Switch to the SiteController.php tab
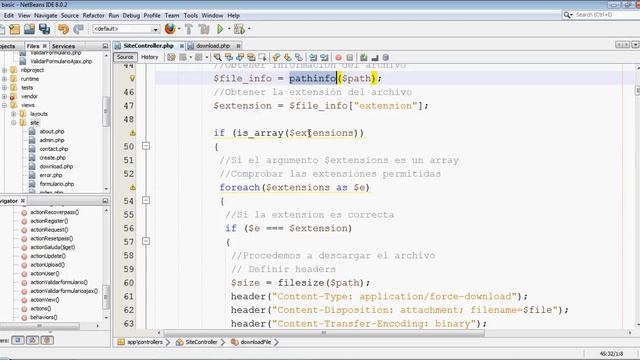 [x=149, y=46]
